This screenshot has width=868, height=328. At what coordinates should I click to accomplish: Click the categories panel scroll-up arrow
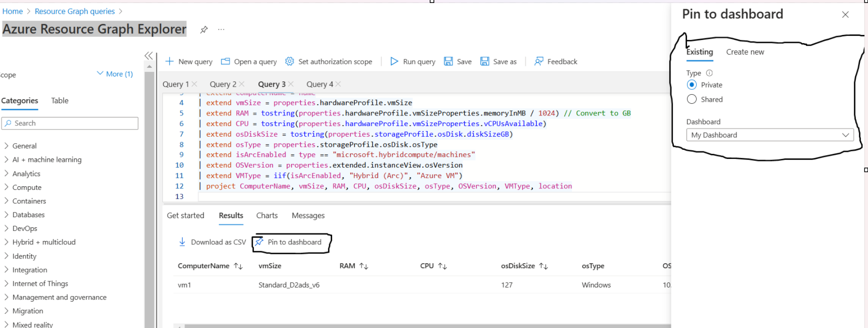pyautogui.click(x=149, y=67)
